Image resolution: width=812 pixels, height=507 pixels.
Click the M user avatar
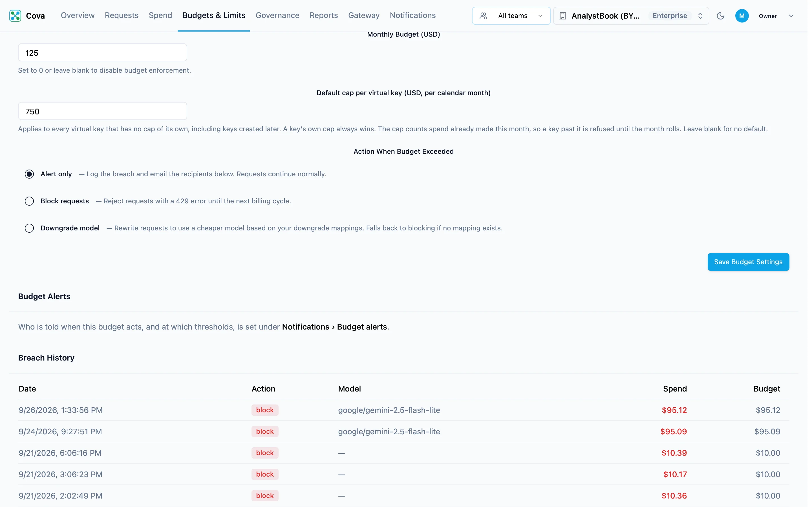[742, 16]
